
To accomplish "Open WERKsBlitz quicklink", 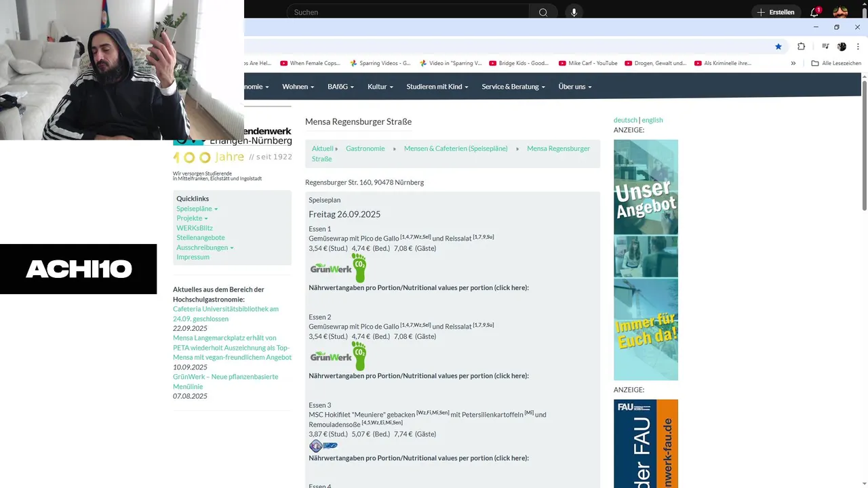I will [x=195, y=228].
